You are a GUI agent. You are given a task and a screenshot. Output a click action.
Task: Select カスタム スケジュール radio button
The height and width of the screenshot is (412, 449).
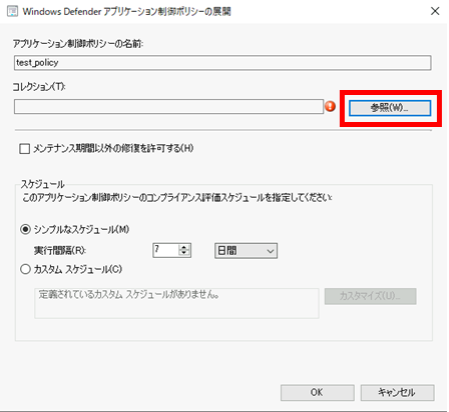click(x=26, y=269)
